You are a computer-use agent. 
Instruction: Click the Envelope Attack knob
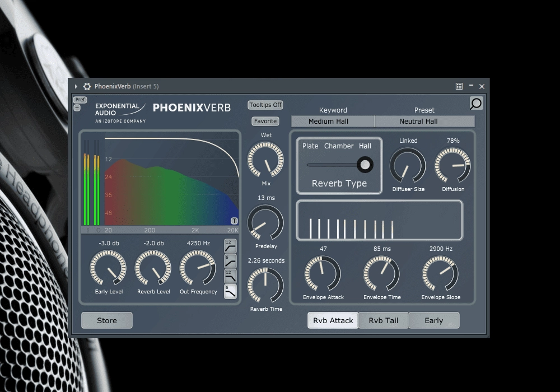coord(323,273)
